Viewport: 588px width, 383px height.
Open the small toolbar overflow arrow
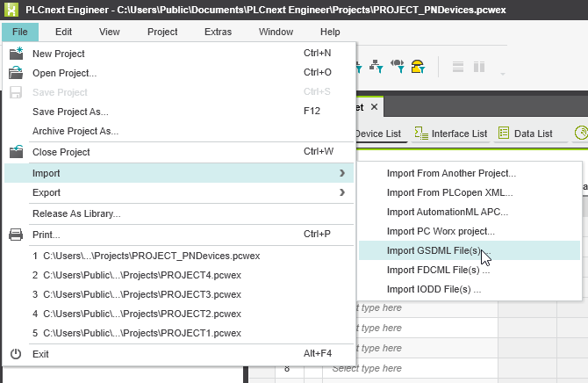pos(503,74)
